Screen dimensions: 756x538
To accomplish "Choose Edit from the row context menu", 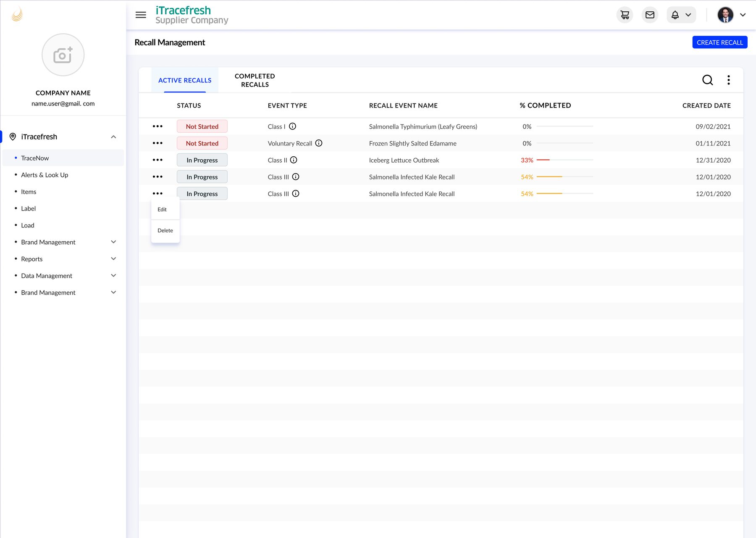I will 165,209.
